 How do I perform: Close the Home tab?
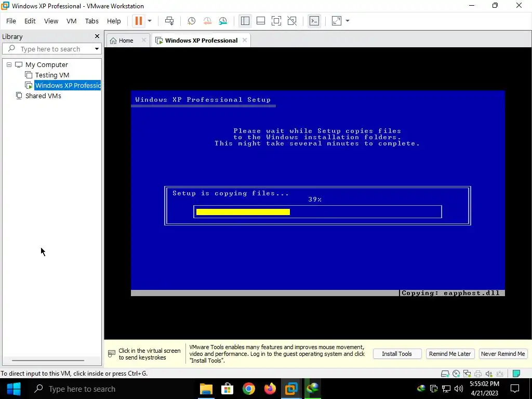[x=143, y=40]
